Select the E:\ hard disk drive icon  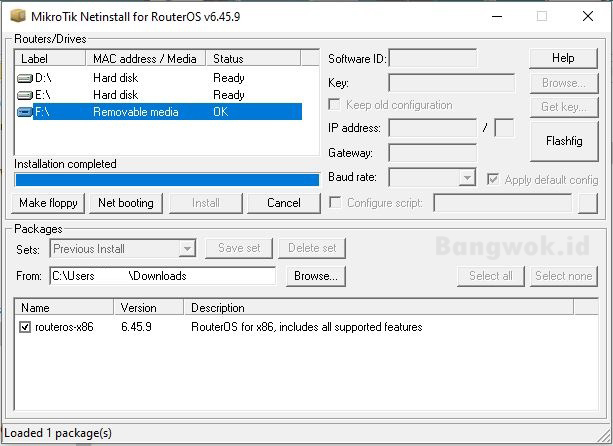[x=25, y=95]
